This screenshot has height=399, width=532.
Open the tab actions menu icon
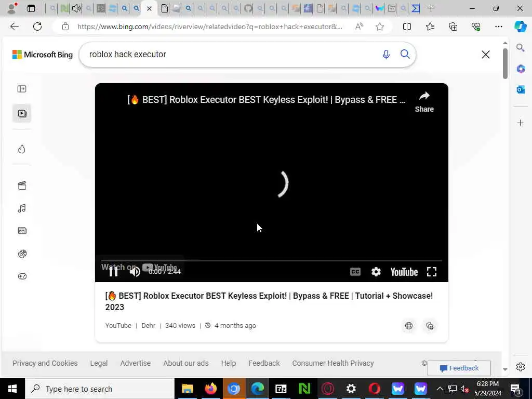pos(31,8)
